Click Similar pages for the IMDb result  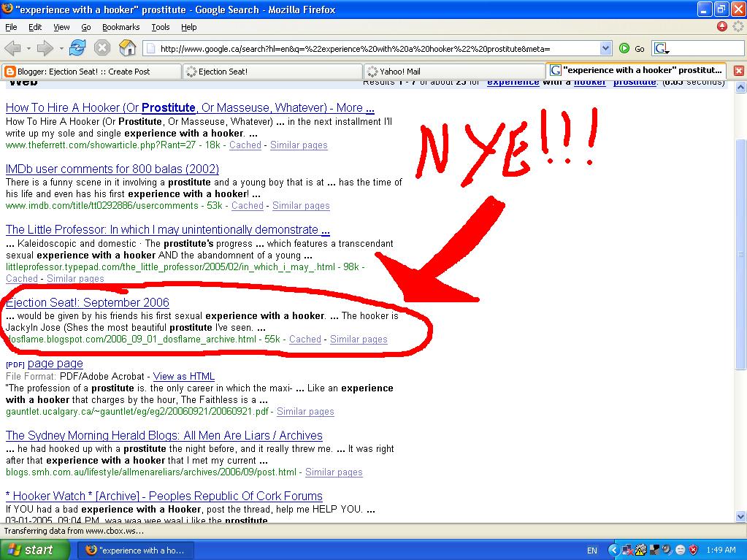pyautogui.click(x=301, y=206)
